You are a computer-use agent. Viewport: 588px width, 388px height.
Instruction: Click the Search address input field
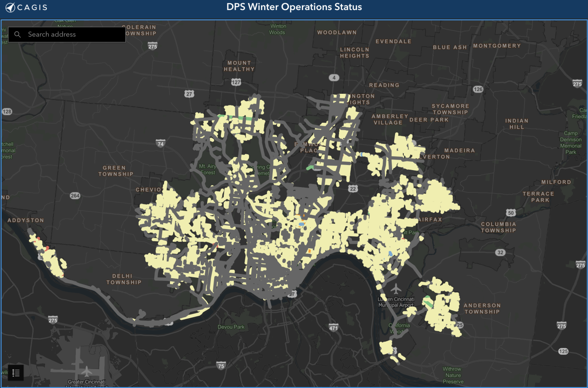pos(69,34)
